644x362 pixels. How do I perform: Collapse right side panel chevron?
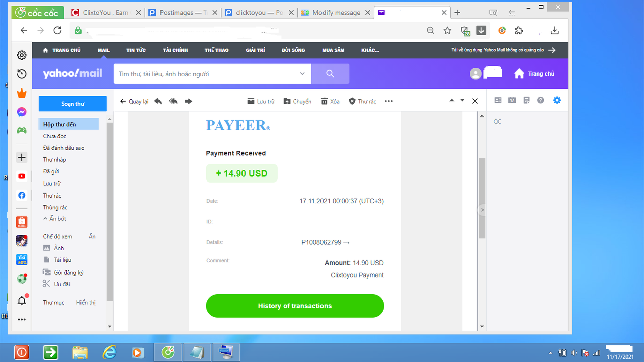coord(482,210)
